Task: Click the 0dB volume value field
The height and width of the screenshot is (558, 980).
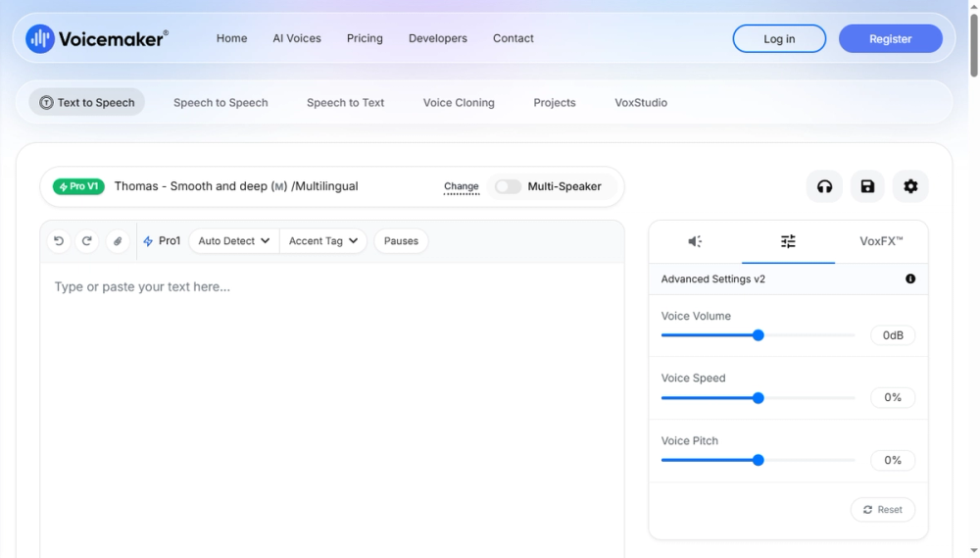Action: pos(893,335)
